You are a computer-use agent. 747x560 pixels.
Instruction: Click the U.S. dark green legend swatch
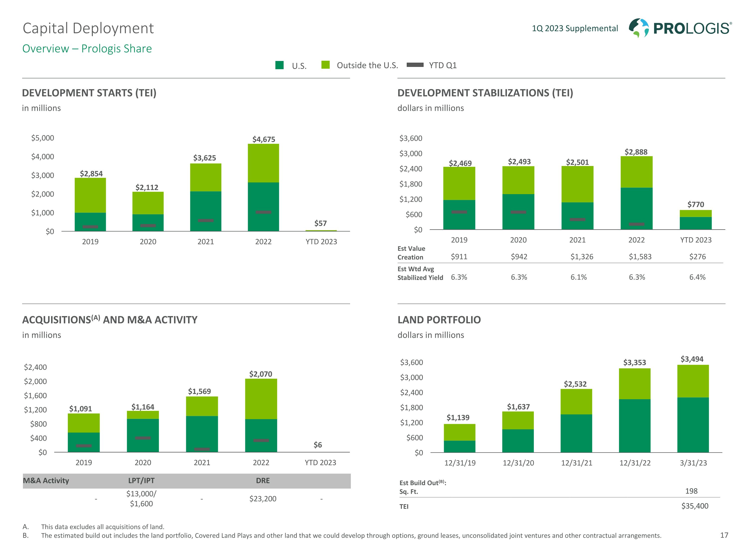point(279,65)
